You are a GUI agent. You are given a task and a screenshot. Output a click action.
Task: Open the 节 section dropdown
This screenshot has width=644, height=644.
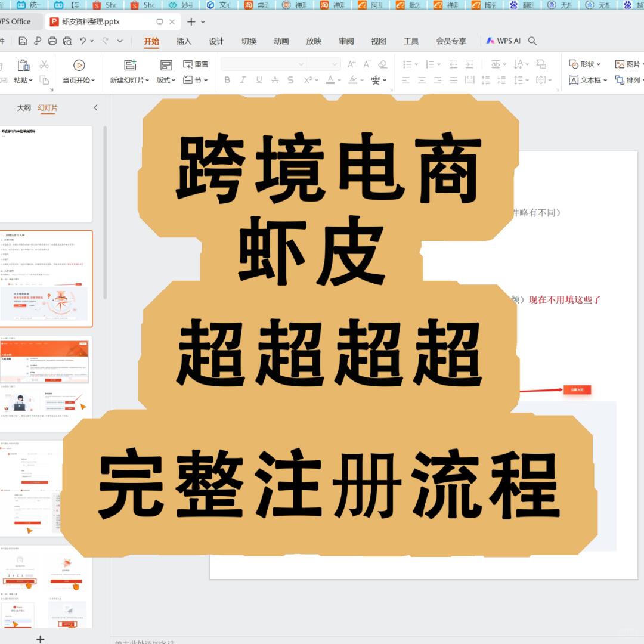206,80
